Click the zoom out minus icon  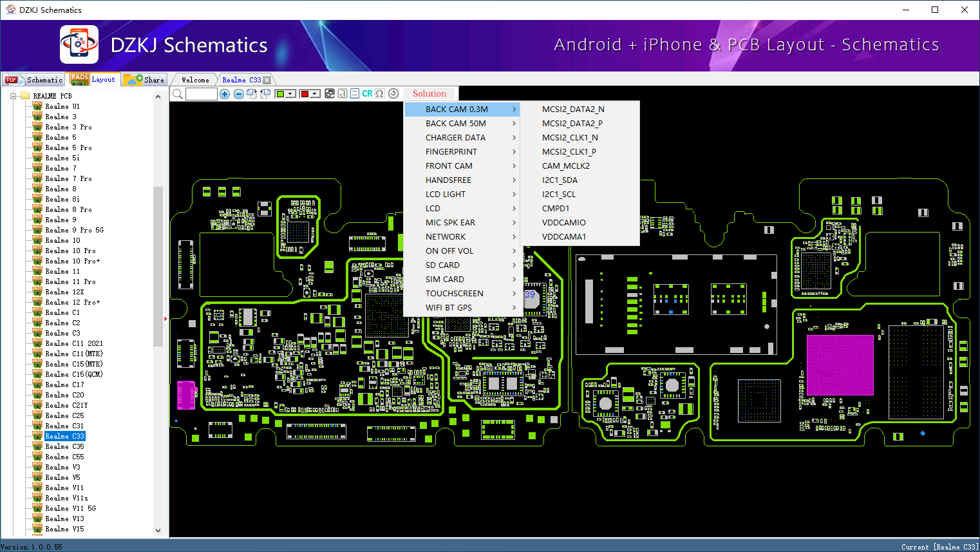[x=239, y=94]
